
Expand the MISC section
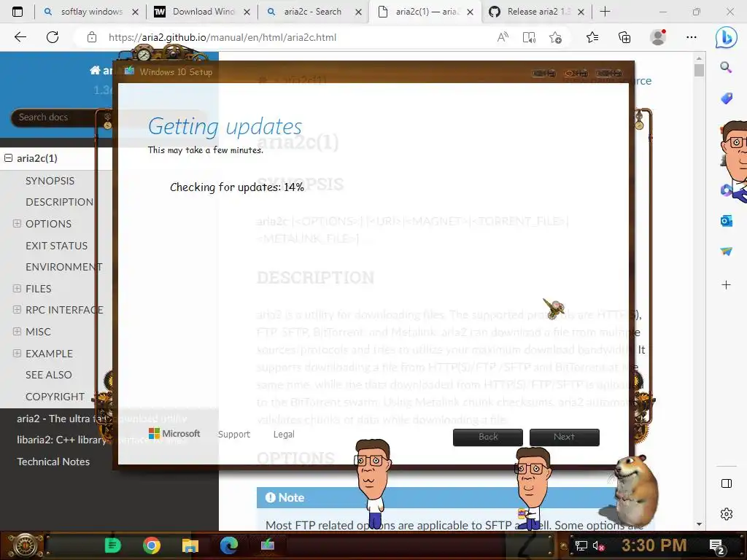(18, 332)
